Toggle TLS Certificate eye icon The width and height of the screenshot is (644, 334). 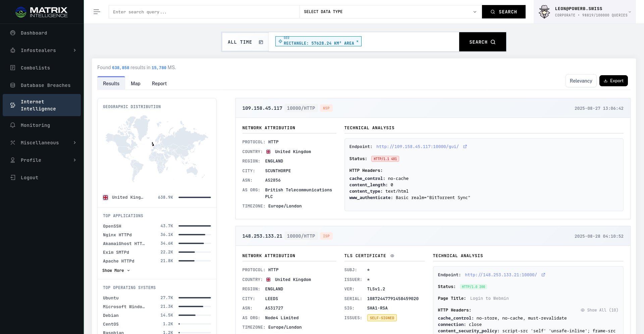pos(392,256)
